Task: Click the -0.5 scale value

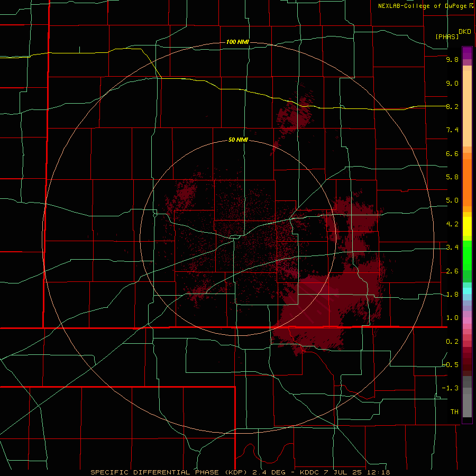Action: point(451,364)
